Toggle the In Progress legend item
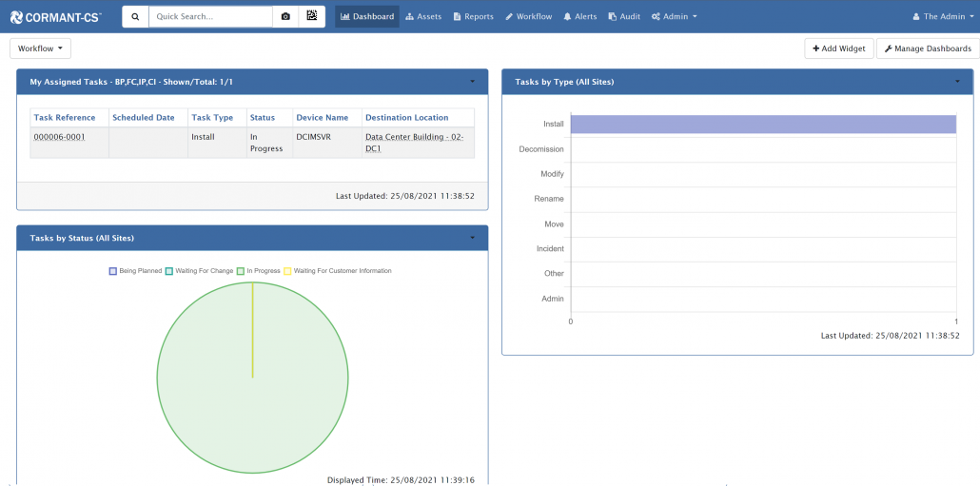 [258, 271]
